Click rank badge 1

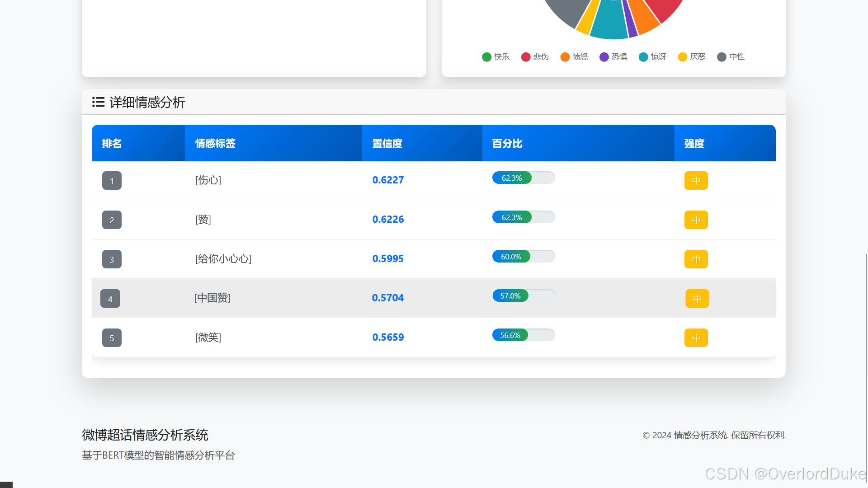[112, 181]
